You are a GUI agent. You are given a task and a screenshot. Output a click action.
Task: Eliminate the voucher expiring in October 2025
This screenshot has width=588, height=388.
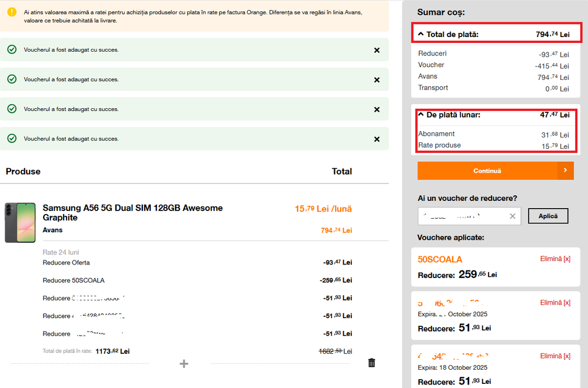click(555, 302)
